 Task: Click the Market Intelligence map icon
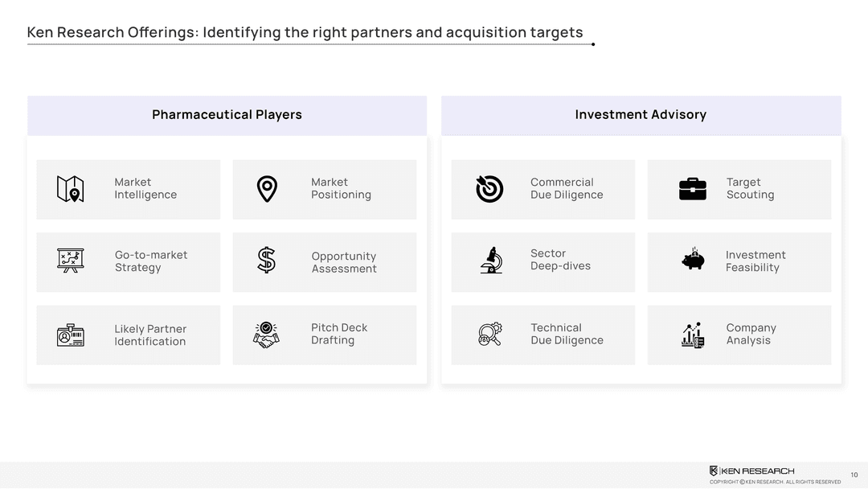[x=71, y=189]
